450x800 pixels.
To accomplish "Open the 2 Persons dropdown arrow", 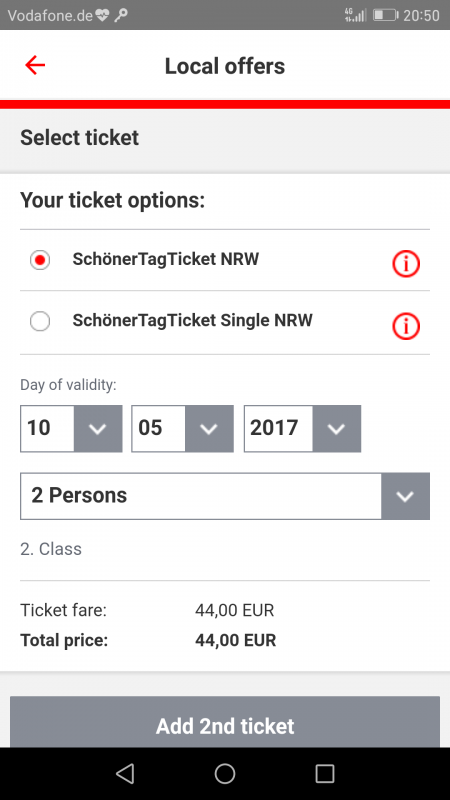I will point(405,496).
